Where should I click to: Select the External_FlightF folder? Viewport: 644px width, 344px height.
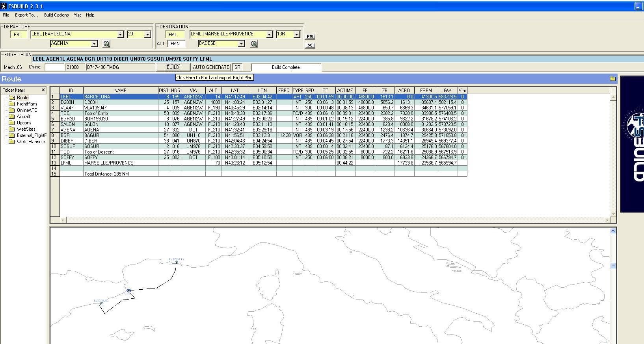click(27, 135)
